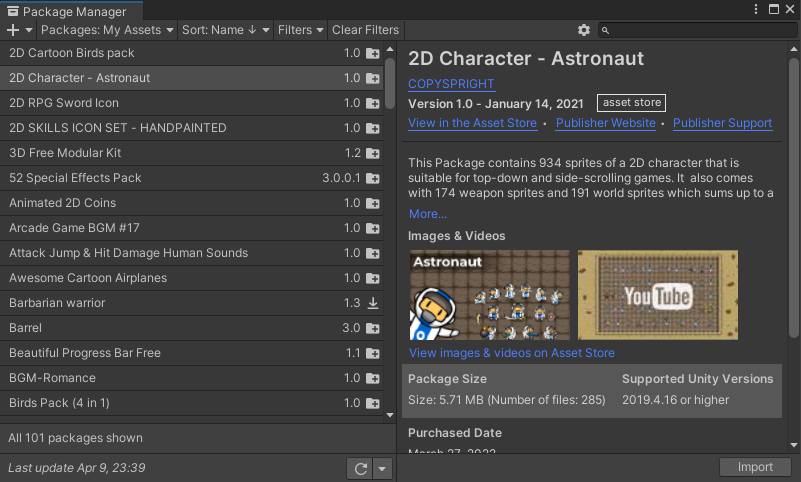Select 2D SKILLS ICON SET - HANDPAINTED row
This screenshot has width=801, height=482.
(x=192, y=128)
